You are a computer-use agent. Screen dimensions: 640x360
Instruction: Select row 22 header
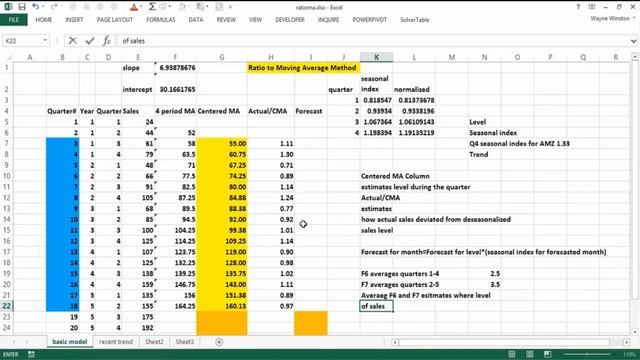(x=7, y=306)
